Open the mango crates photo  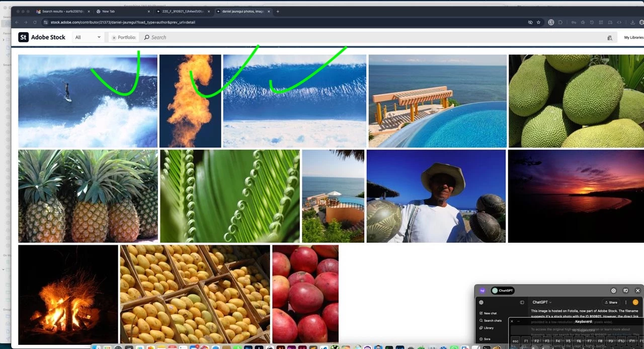click(195, 294)
